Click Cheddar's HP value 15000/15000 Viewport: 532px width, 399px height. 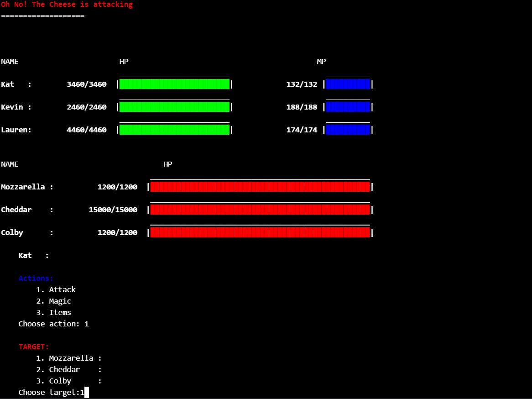113,210
